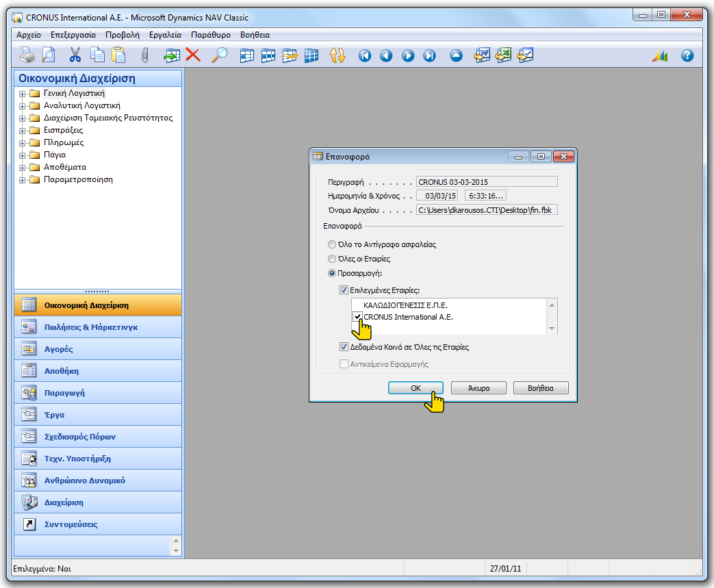This screenshot has width=714, height=588.
Task: Open the Προβολή menu
Action: [x=123, y=35]
